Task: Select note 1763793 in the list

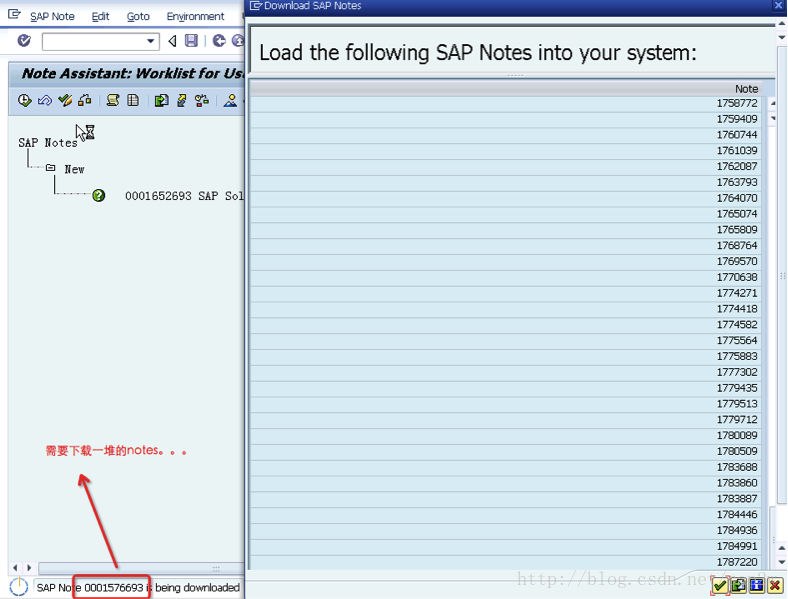Action: click(506, 182)
